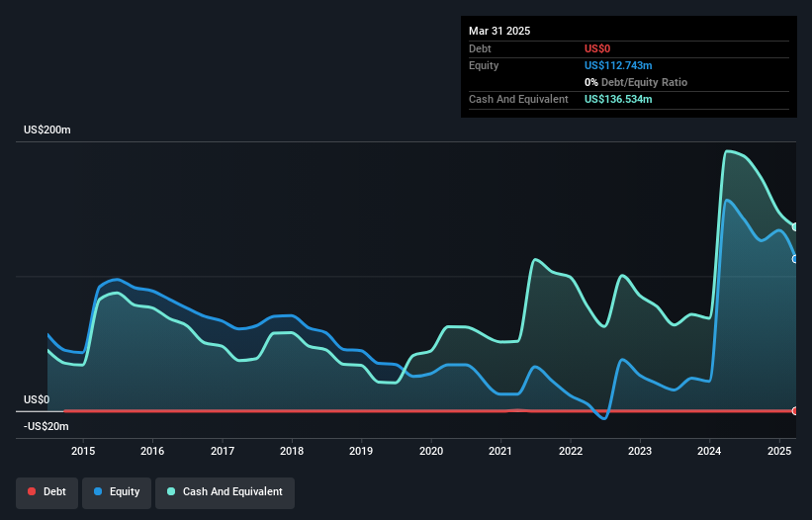Click the 2015 x-axis label
Screen dimensions: 812x520
[83, 451]
